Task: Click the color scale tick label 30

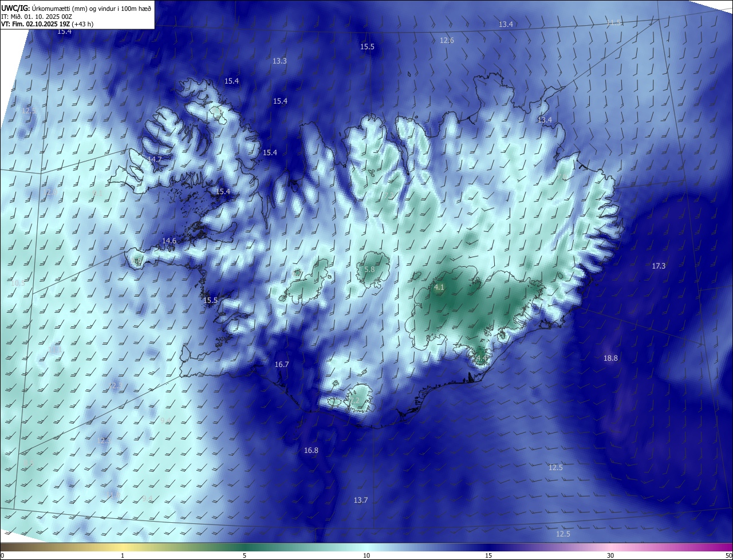Action: pos(610,555)
